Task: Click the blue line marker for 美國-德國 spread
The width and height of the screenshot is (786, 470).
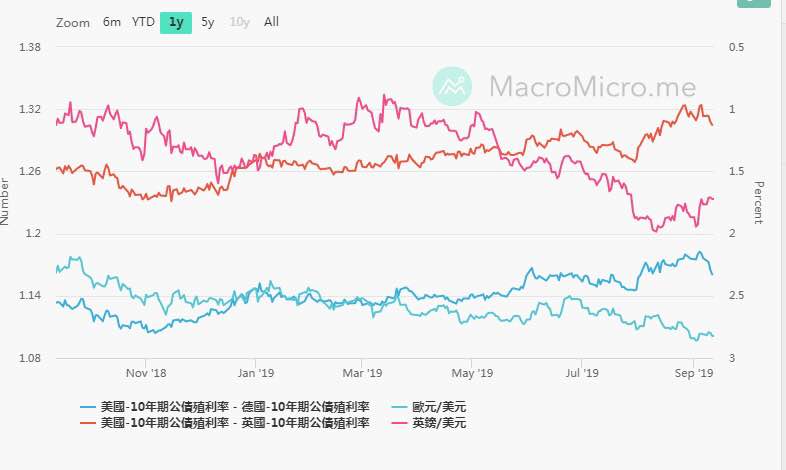Action: pyautogui.click(x=88, y=407)
